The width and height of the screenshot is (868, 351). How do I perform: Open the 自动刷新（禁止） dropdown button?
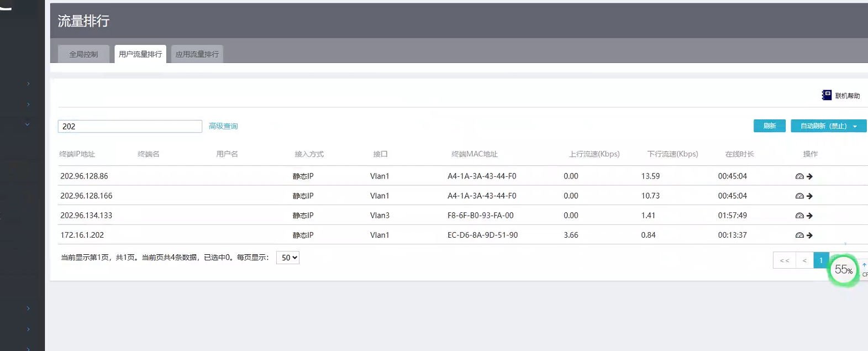click(x=828, y=126)
